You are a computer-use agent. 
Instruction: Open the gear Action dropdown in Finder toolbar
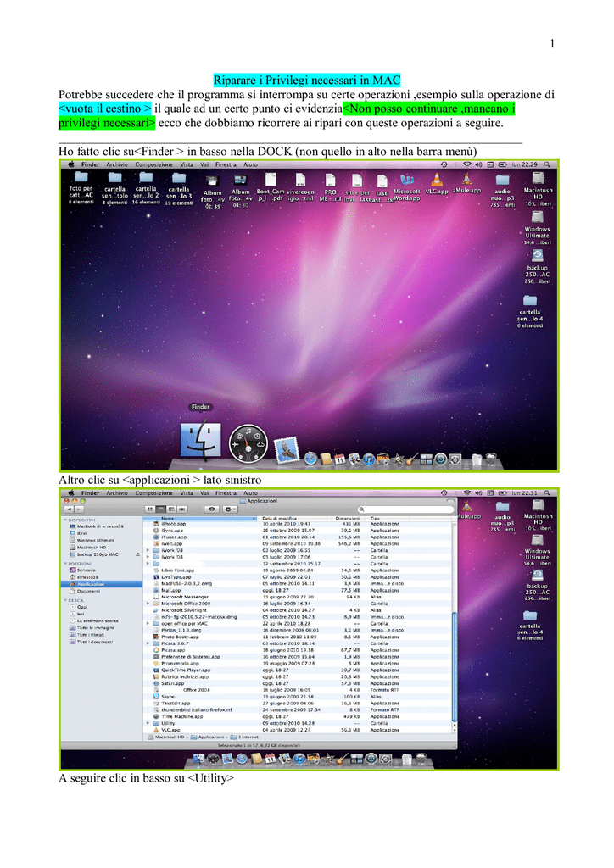230,509
